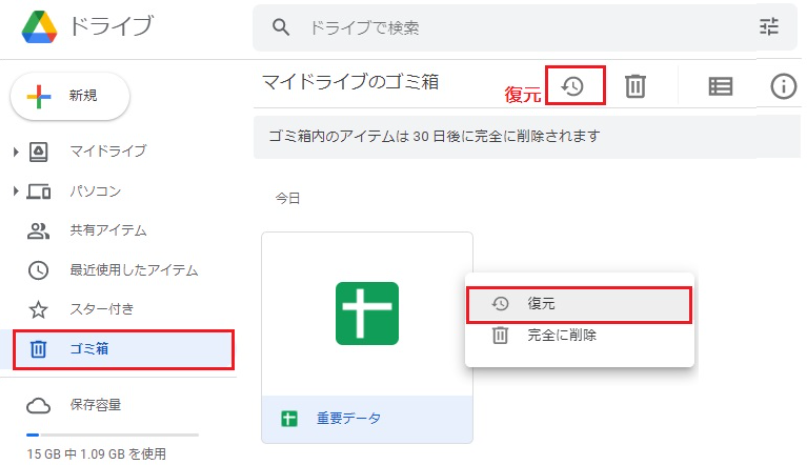Viewport: 807px width, 465px height.
Task: Open 共有アイテム in sidebar
Action: 107,231
